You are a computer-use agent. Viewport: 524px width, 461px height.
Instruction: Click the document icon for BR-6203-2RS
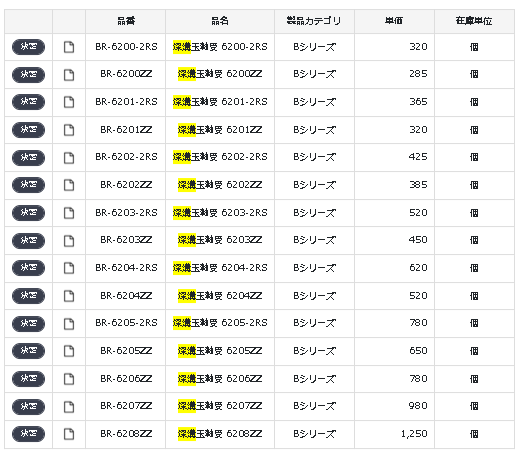coord(69,213)
